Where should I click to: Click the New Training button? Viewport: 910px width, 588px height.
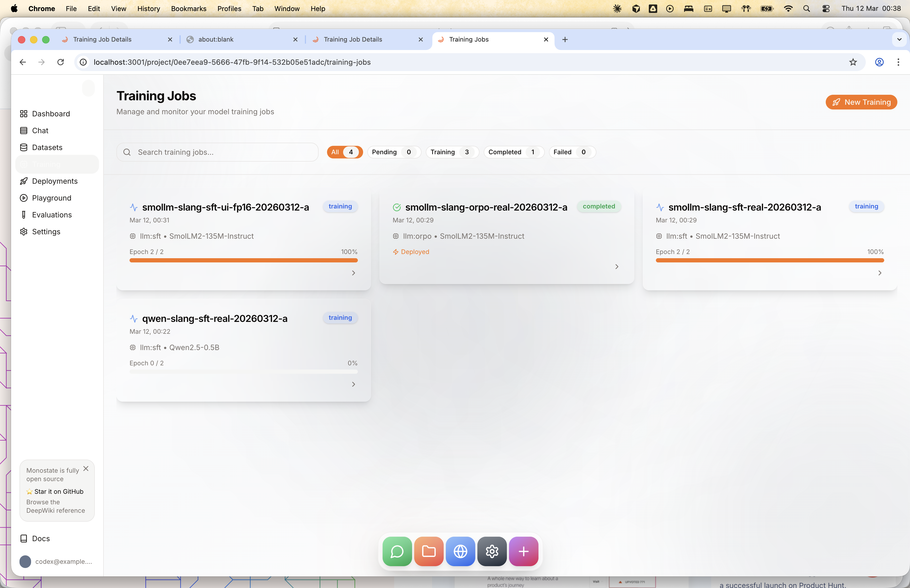[x=861, y=102]
